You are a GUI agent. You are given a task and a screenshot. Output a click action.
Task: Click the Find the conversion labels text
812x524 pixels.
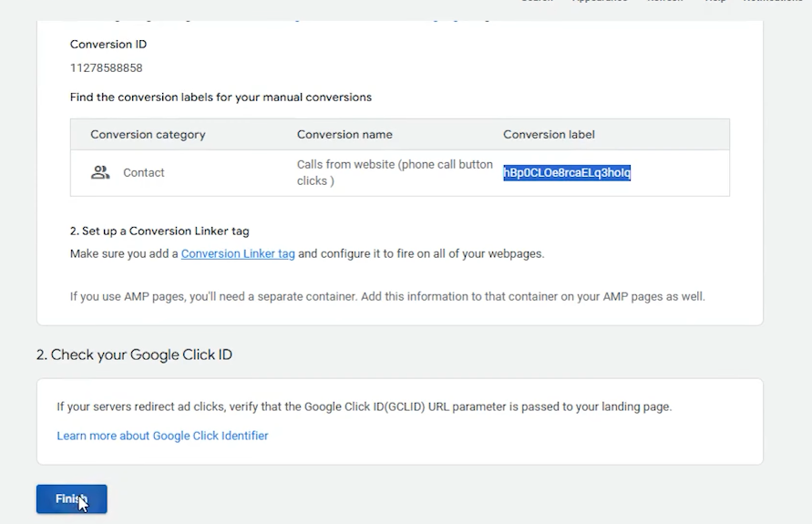coord(221,98)
